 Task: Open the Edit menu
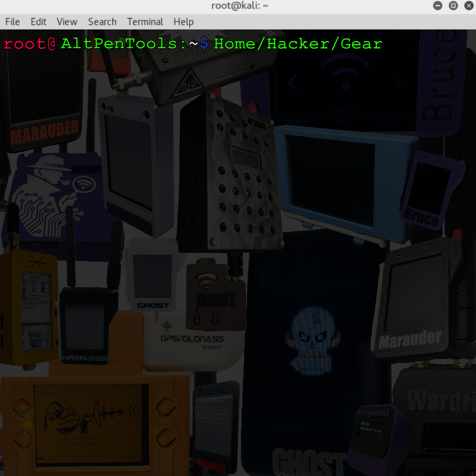(38, 22)
